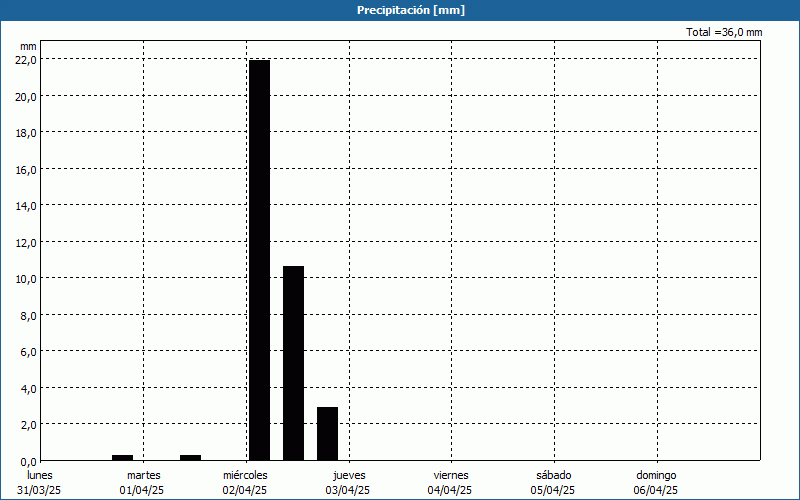800x500 pixels.
Task: Click the bar reaching about 10,6 mm
Action: pos(293,363)
